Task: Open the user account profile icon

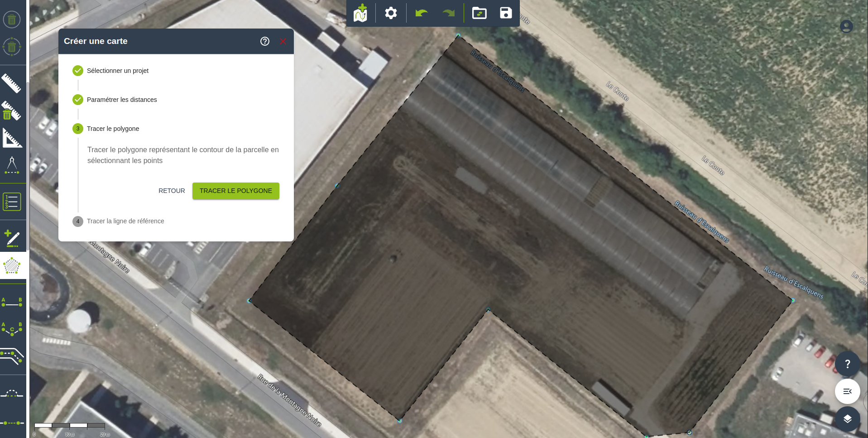Action: pyautogui.click(x=846, y=26)
